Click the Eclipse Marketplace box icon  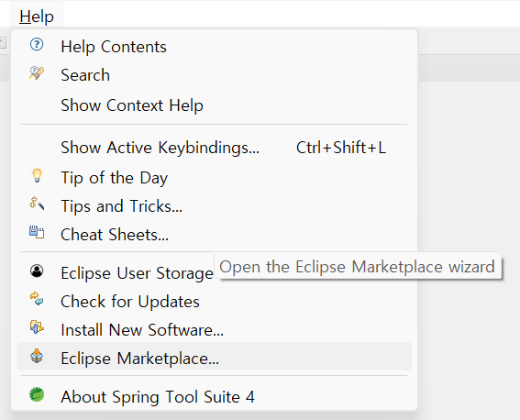tap(37, 356)
